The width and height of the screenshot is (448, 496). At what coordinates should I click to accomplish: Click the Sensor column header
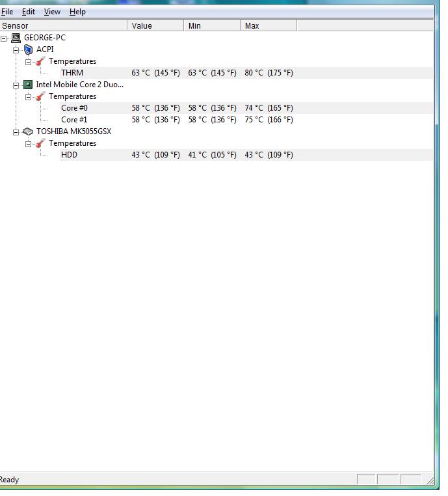[x=63, y=25]
